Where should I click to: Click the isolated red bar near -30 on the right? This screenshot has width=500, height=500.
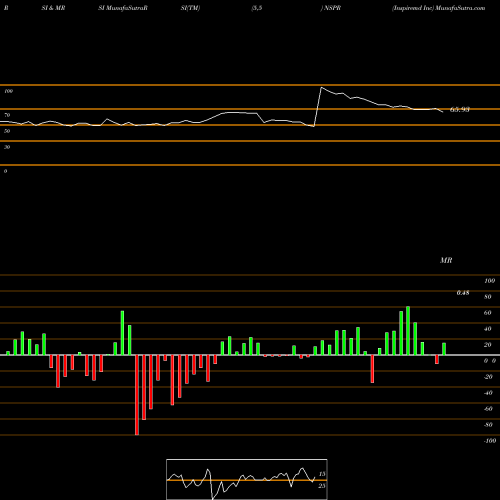[x=372, y=369]
